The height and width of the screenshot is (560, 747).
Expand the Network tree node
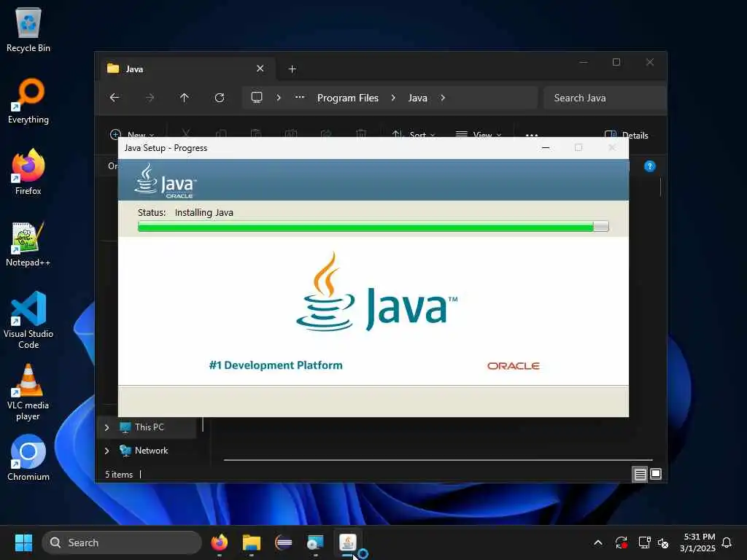[x=107, y=451]
